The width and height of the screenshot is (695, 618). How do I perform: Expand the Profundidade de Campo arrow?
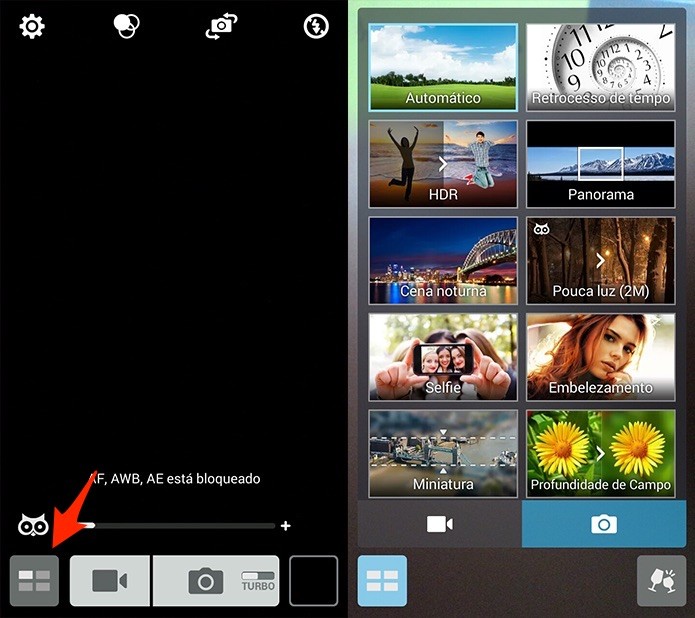(x=601, y=454)
